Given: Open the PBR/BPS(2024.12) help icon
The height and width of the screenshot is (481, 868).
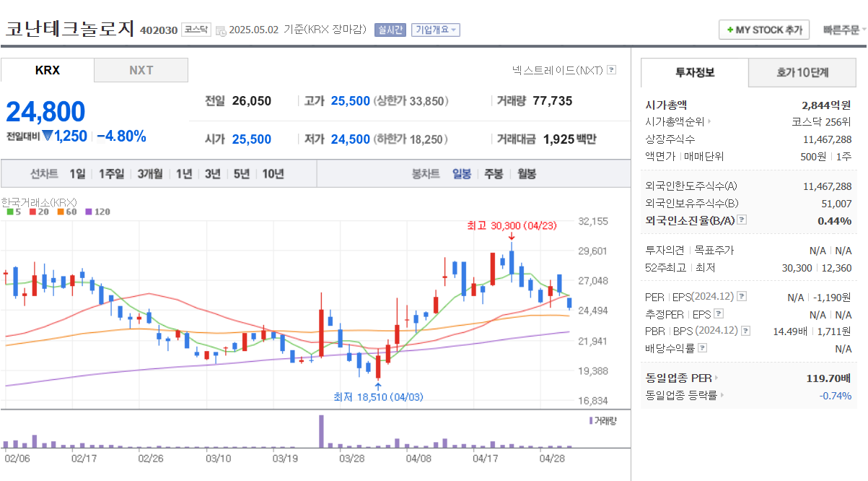Looking at the screenshot, I should click(x=745, y=331).
